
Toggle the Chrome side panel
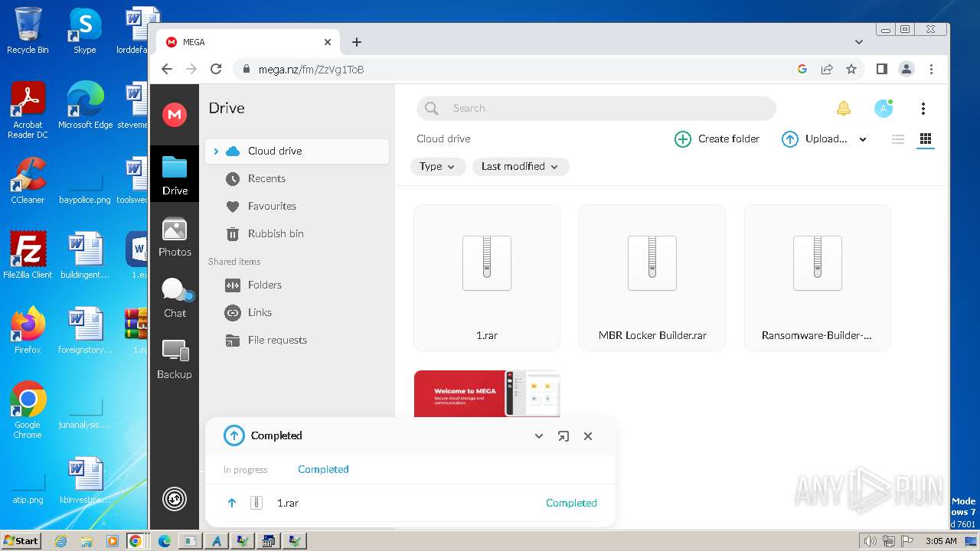click(882, 69)
